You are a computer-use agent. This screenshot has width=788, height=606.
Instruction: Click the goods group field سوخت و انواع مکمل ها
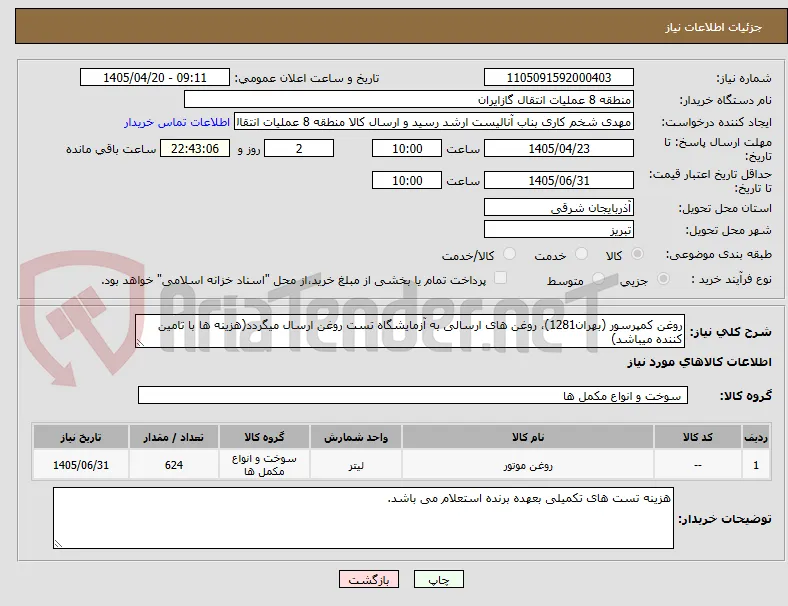pyautogui.click(x=413, y=395)
